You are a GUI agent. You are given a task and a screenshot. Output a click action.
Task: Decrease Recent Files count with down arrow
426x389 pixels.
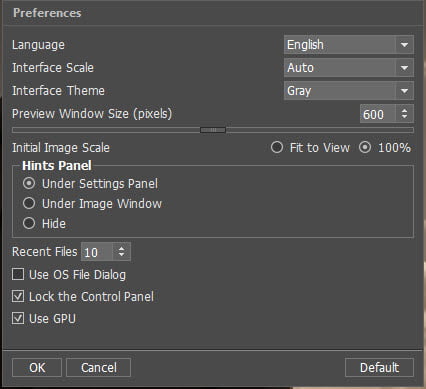[122, 255]
